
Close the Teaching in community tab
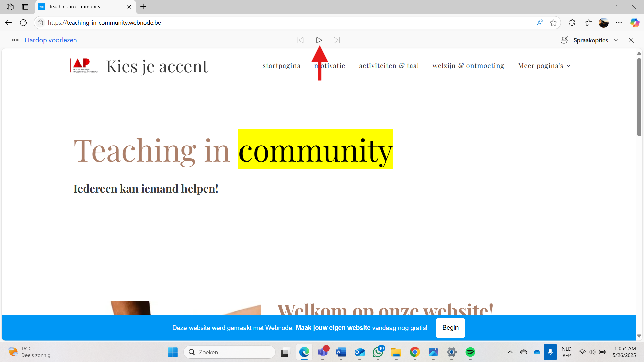[129, 7]
